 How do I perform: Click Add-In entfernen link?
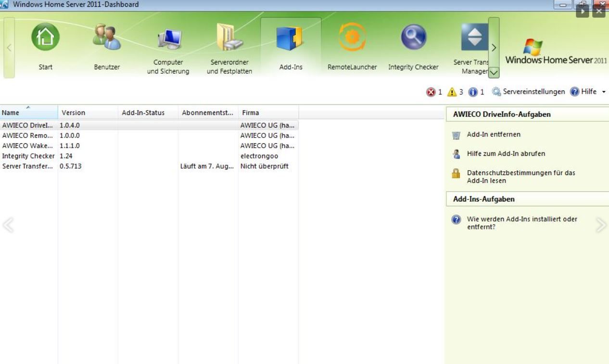[494, 135]
